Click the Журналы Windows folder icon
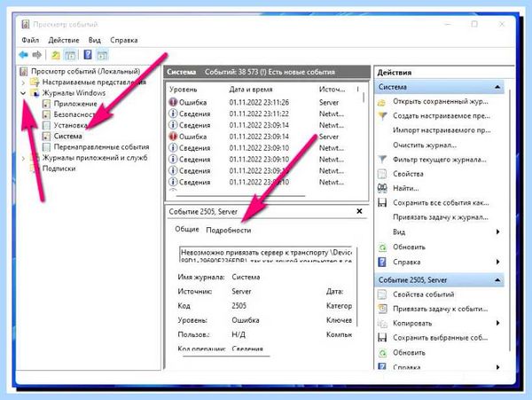 point(35,92)
